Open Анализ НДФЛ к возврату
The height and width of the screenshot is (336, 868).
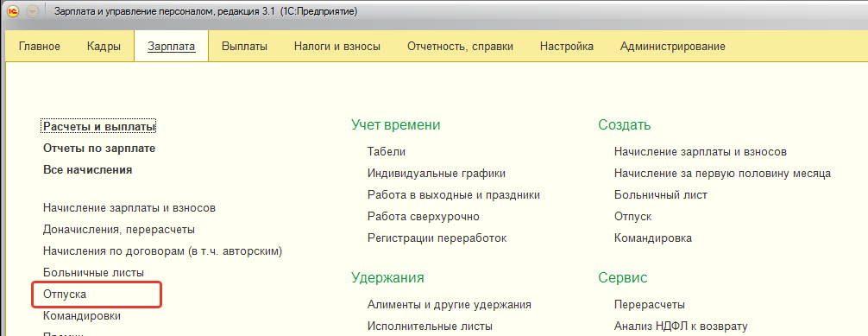pyautogui.click(x=681, y=326)
